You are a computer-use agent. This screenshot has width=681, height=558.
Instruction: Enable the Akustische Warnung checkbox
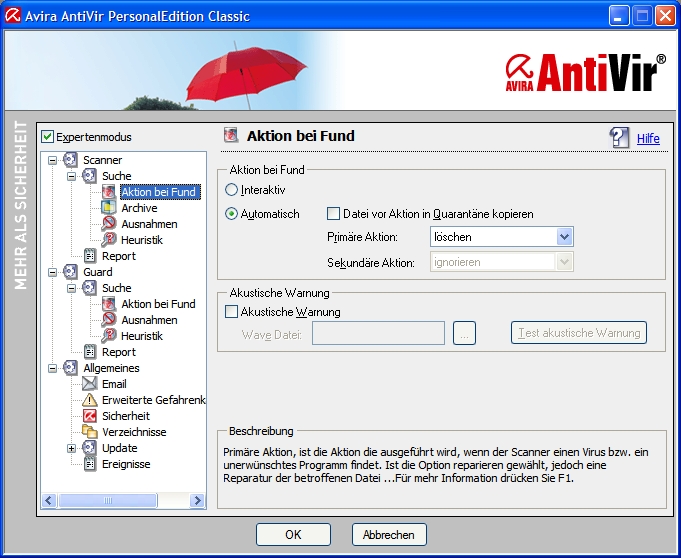[x=231, y=312]
